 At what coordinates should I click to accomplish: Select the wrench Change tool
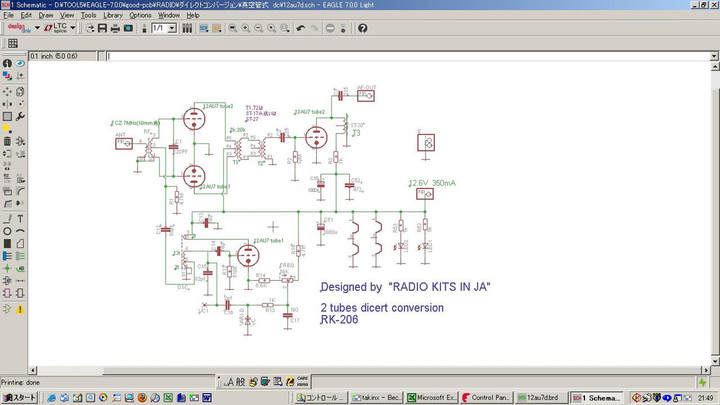coord(21,116)
